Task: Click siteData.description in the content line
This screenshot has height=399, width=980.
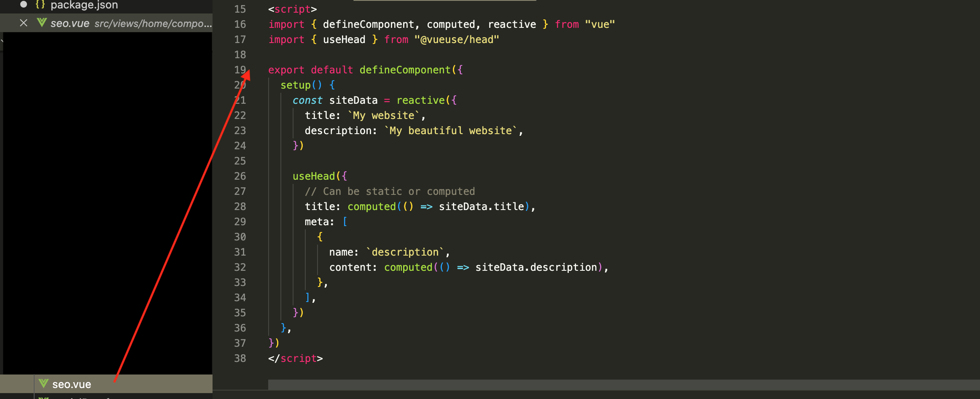Action: coord(536,267)
